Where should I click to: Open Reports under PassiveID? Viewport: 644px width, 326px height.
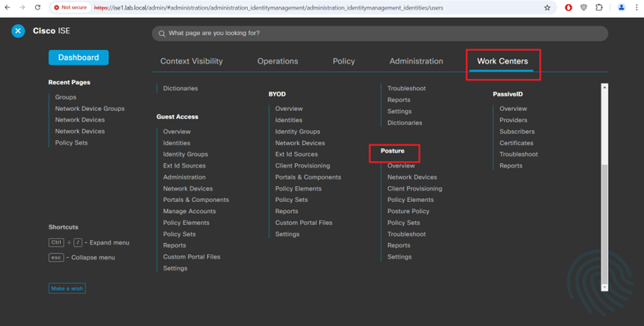(x=511, y=166)
